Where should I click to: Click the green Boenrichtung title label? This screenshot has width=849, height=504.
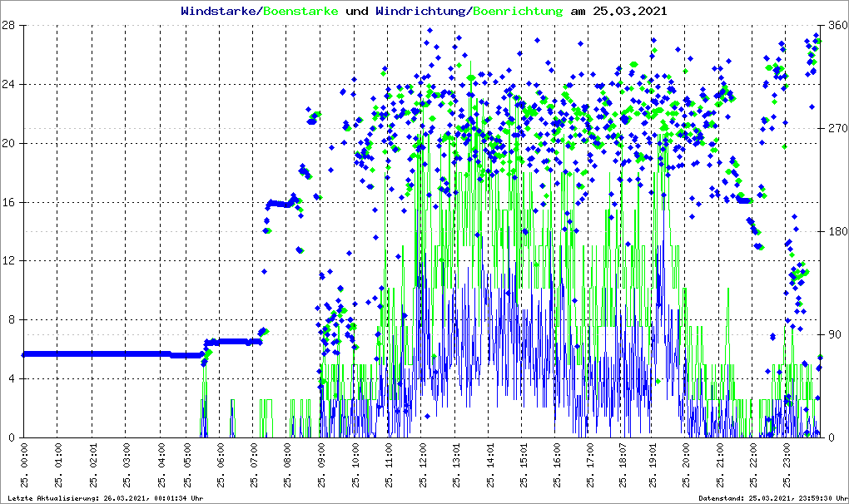tap(516, 12)
